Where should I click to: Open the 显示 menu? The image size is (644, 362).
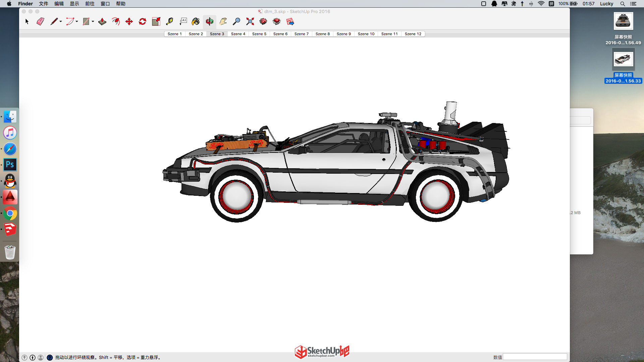pyautogui.click(x=74, y=4)
